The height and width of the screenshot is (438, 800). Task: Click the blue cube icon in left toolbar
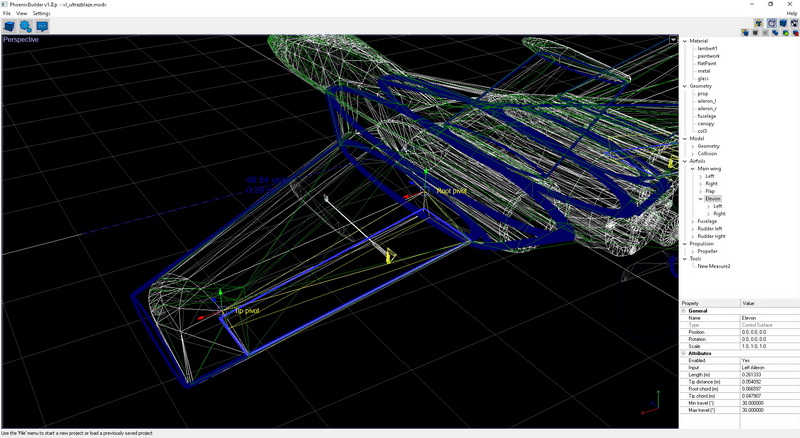point(9,26)
